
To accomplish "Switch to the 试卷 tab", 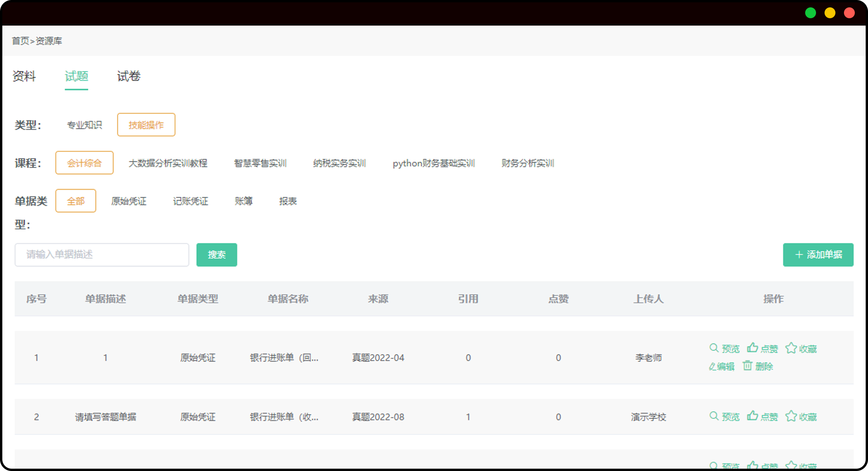I will 129,76.
